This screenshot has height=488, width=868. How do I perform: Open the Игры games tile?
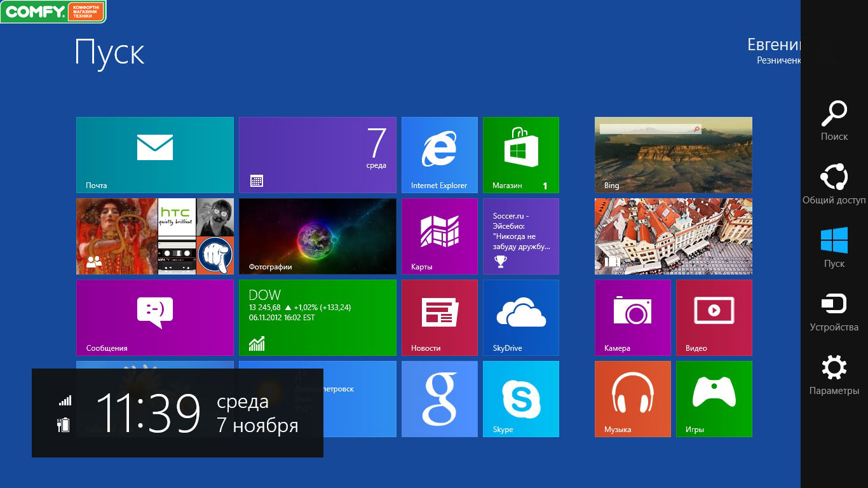point(714,399)
